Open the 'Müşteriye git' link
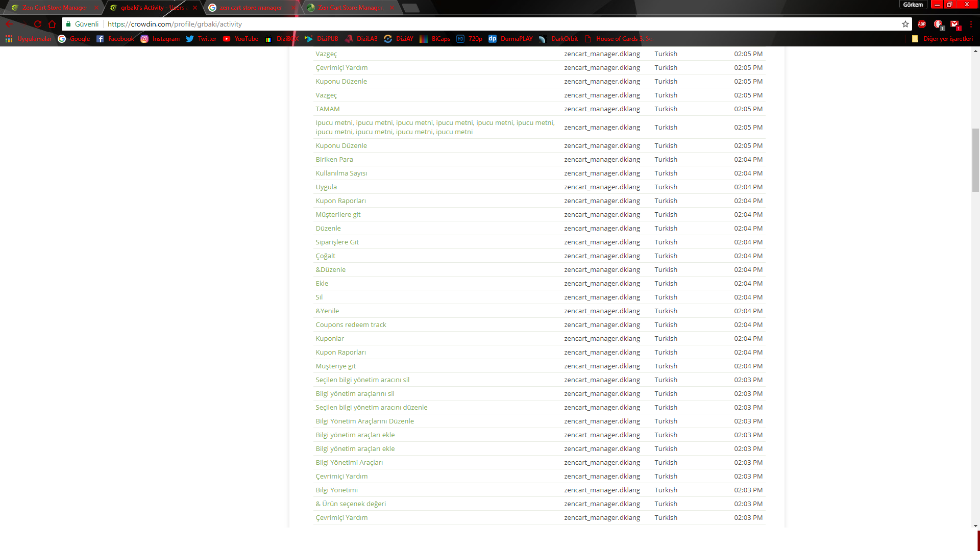Viewport: 980px width, 551px height. pyautogui.click(x=335, y=366)
